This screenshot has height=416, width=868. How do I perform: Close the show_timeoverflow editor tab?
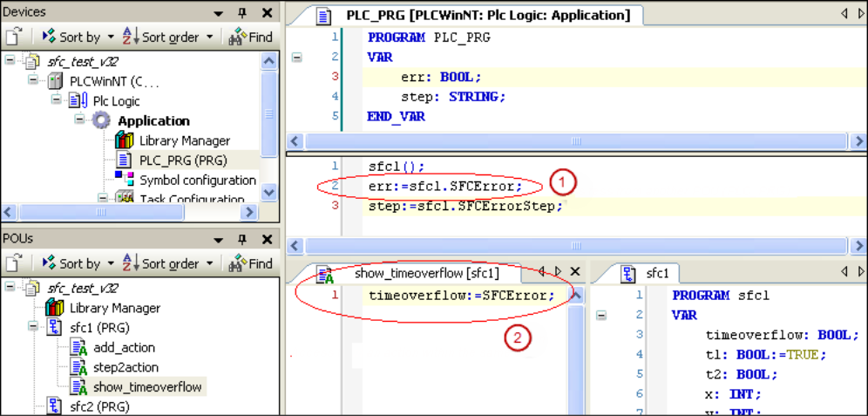pyautogui.click(x=574, y=272)
